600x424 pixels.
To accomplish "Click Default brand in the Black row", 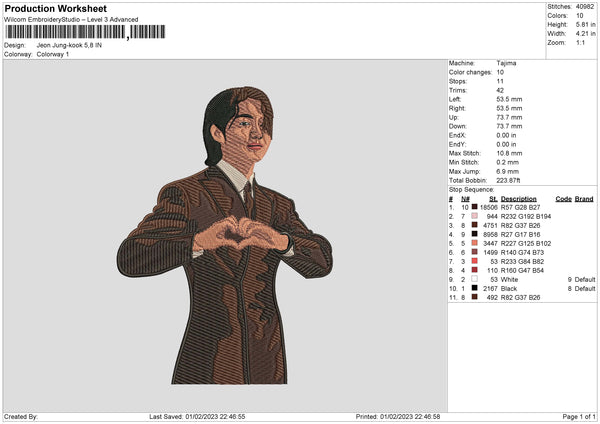I will (x=585, y=289).
